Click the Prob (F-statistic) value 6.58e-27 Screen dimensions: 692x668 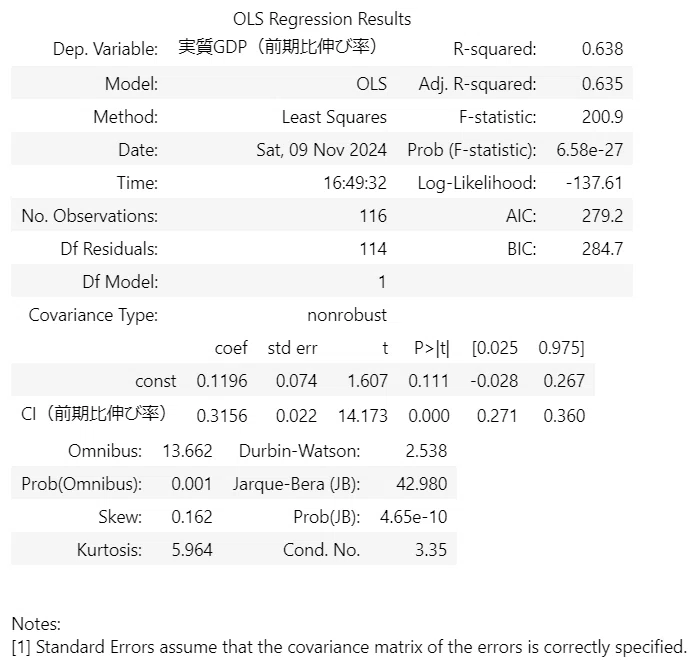click(x=590, y=150)
